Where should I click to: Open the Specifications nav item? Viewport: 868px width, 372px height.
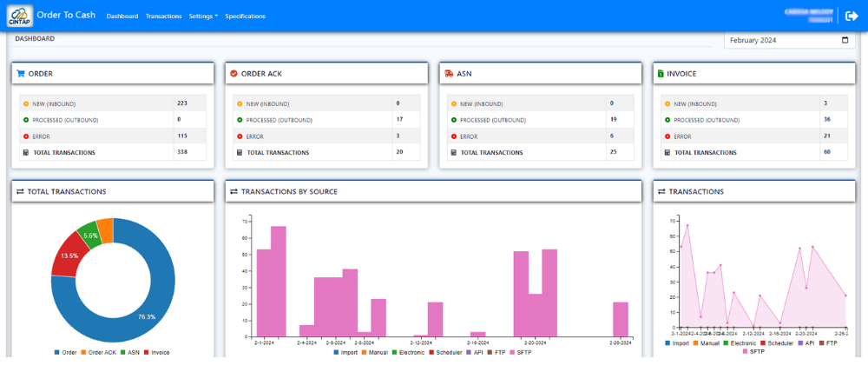pos(246,16)
